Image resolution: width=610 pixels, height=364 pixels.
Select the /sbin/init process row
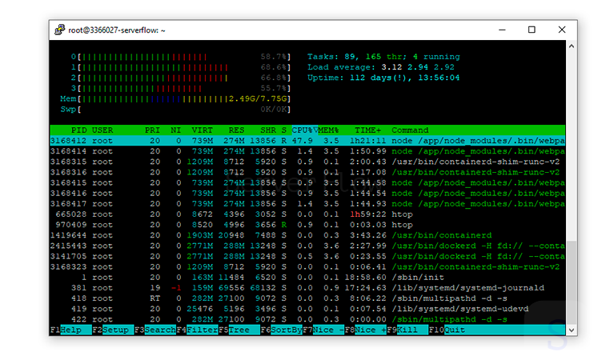coord(307,278)
